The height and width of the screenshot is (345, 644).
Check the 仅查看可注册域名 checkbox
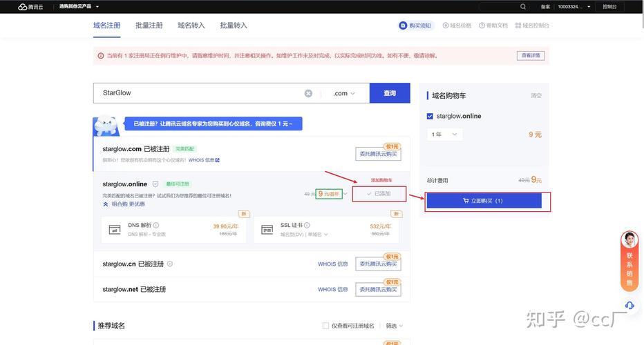(325, 326)
